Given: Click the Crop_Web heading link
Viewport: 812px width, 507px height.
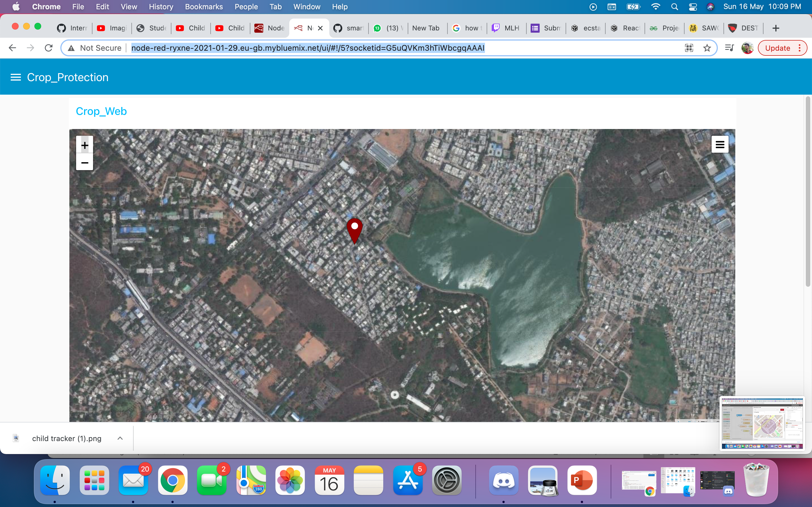Looking at the screenshot, I should 101,111.
